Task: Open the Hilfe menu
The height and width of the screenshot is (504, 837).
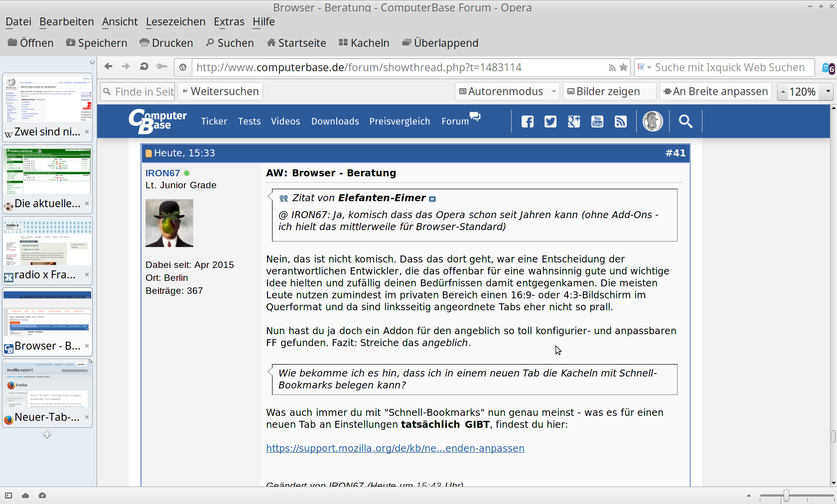Action: tap(264, 22)
